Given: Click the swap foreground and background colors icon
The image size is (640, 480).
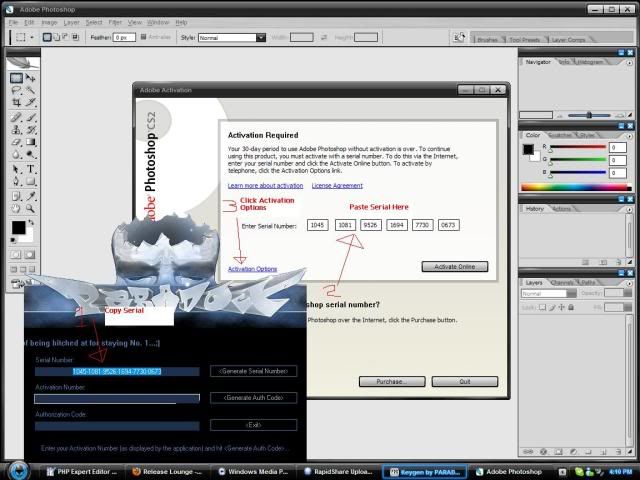Looking at the screenshot, I should pos(31,222).
